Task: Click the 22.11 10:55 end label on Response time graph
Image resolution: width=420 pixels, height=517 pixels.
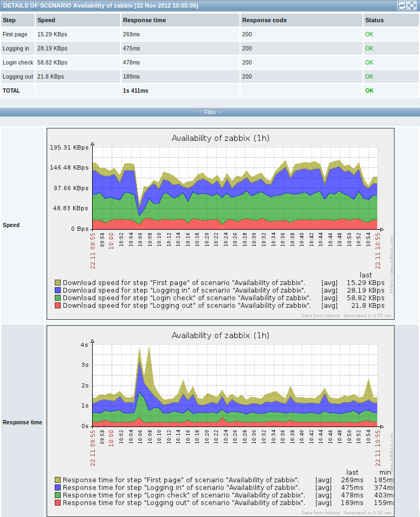Action: coord(378,448)
